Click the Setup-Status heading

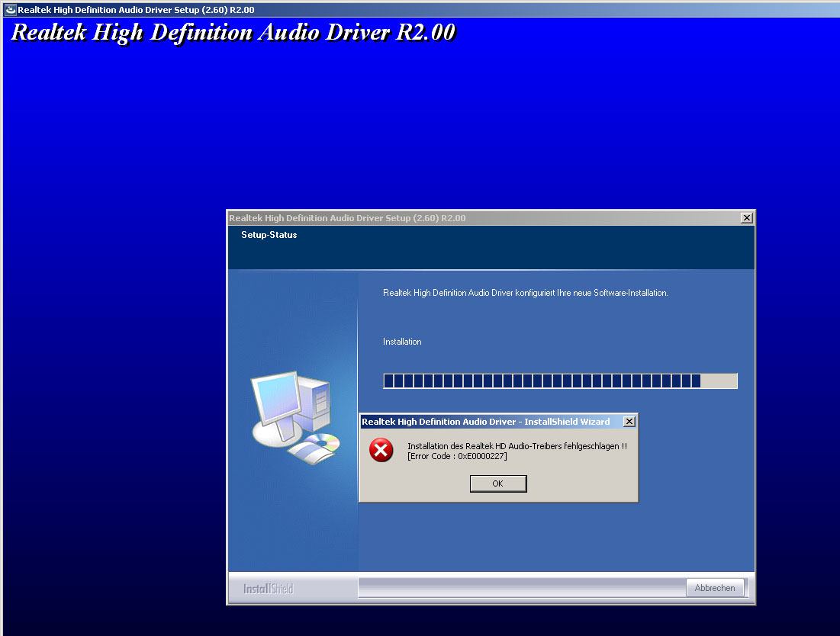[269, 234]
